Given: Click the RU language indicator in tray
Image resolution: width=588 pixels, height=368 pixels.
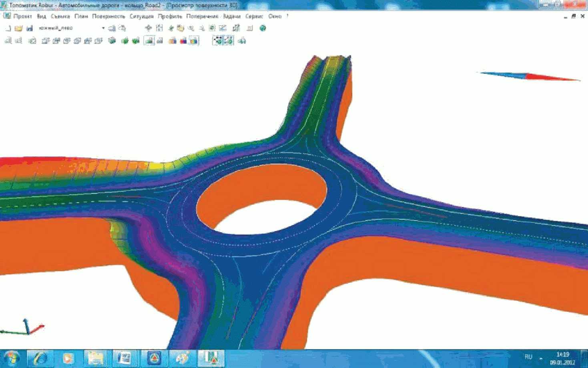Looking at the screenshot, I should coord(528,356).
